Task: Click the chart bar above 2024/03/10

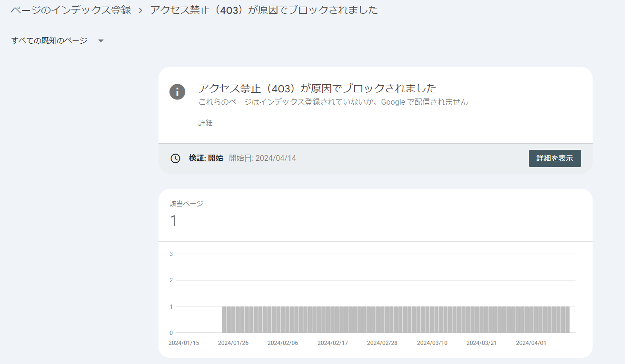Action: tap(432, 318)
